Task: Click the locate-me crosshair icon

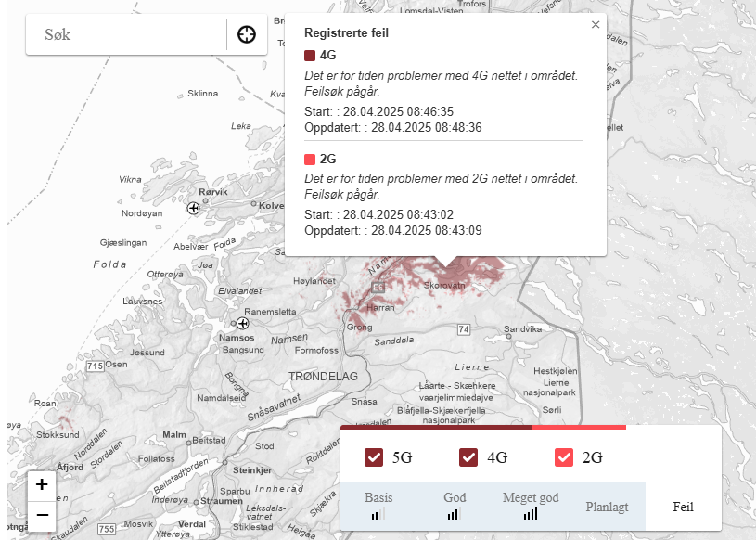Action: click(247, 34)
